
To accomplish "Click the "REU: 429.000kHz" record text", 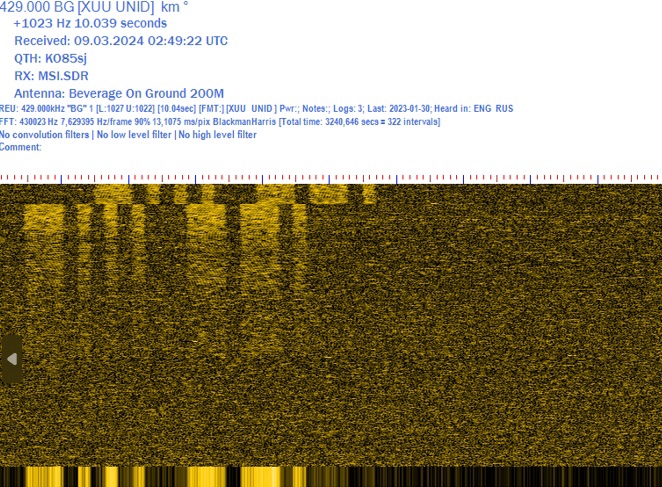I will (x=33, y=108).
